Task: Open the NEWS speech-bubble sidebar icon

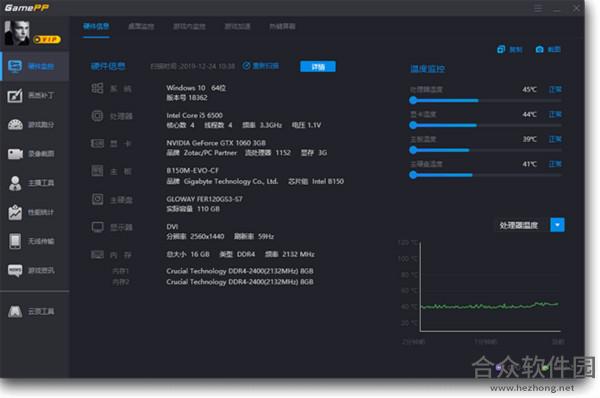Action: [15, 271]
